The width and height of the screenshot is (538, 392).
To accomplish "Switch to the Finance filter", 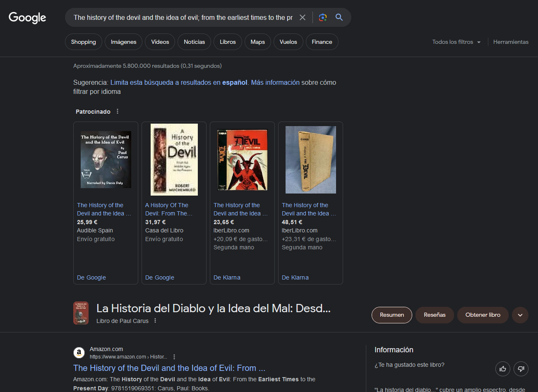I will click(x=322, y=42).
